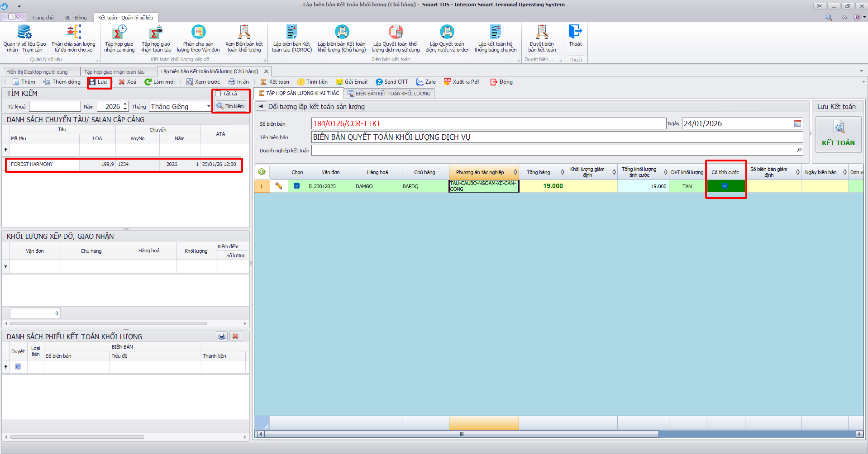Open Duyệt biên bản kết toán ribbon icon

[x=542, y=33]
